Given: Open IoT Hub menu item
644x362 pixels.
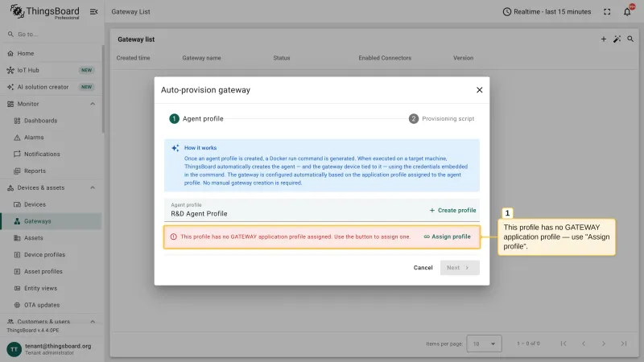Looking at the screenshot, I should pos(52,70).
